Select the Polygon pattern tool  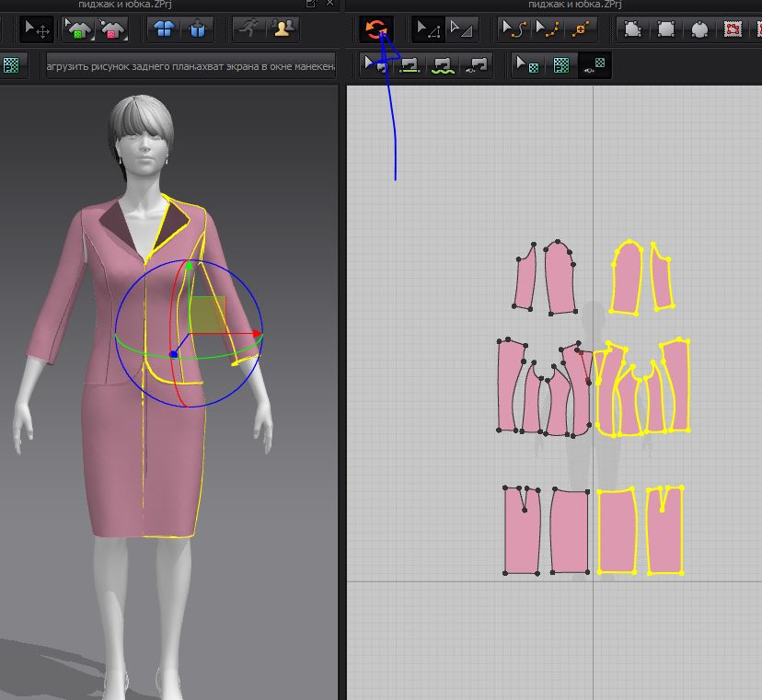[632, 29]
